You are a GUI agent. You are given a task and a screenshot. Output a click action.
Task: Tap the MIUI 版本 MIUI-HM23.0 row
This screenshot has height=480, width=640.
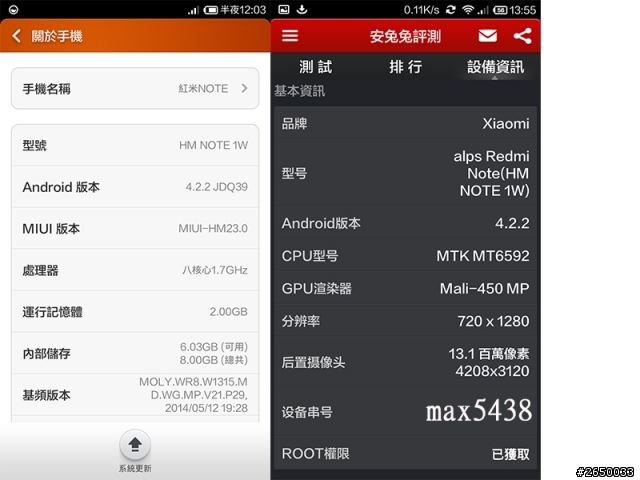pyautogui.click(x=135, y=229)
